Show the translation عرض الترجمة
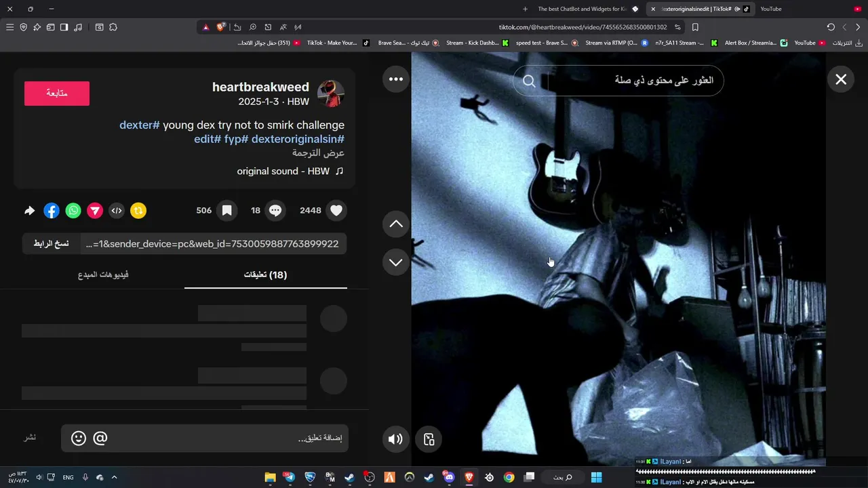Image resolution: width=868 pixels, height=488 pixels. click(x=319, y=153)
